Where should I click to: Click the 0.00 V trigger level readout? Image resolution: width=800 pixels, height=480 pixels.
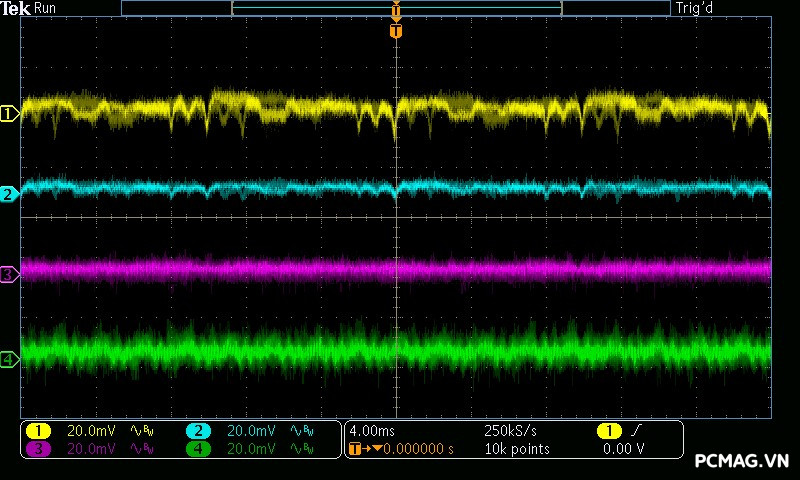(623, 449)
